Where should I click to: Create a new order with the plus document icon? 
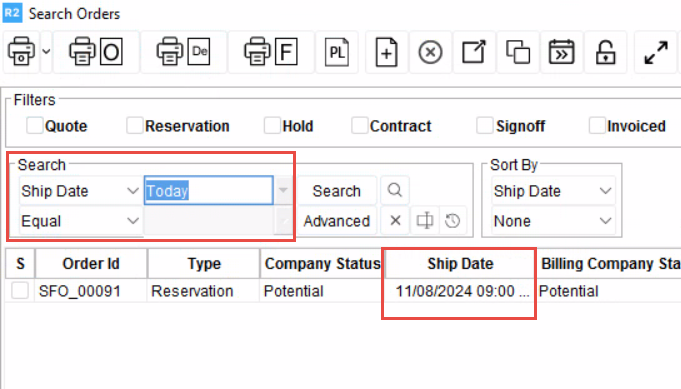387,52
